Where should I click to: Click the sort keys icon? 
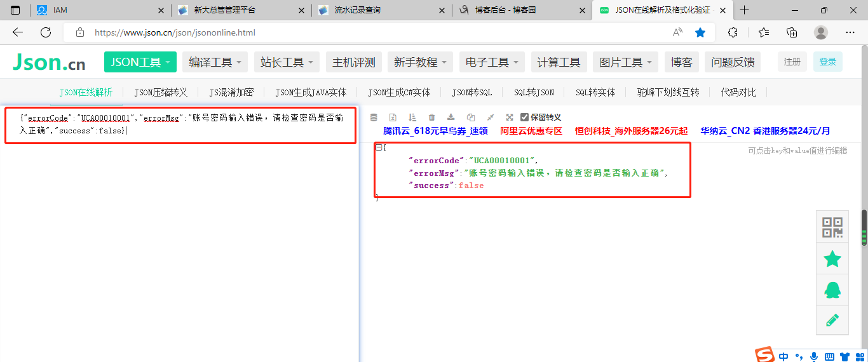(x=412, y=117)
